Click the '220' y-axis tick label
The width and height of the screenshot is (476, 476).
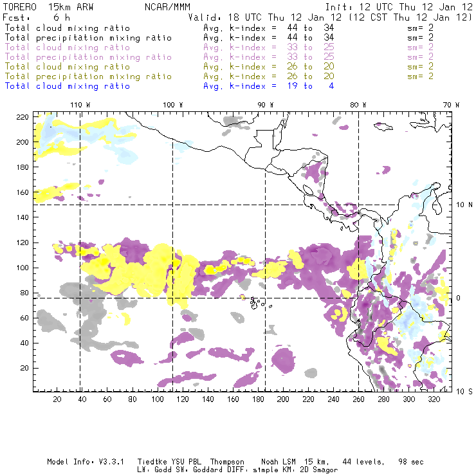pos(22,117)
